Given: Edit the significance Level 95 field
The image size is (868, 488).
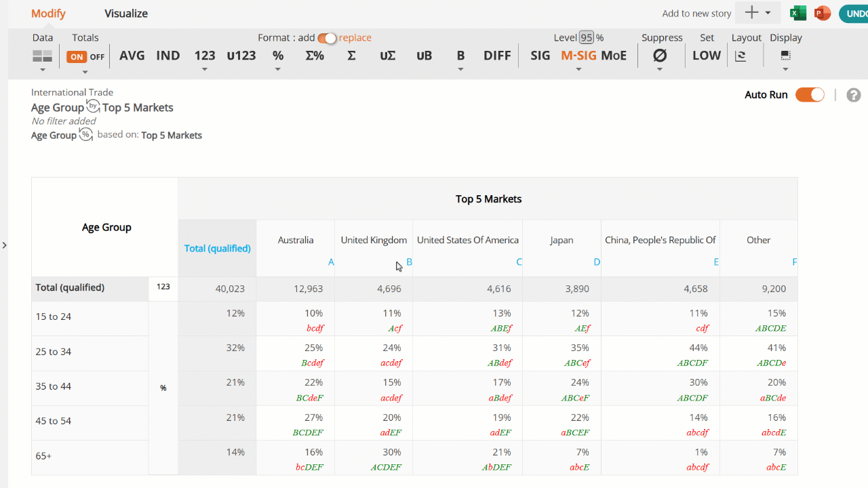Looking at the screenshot, I should tap(587, 38).
